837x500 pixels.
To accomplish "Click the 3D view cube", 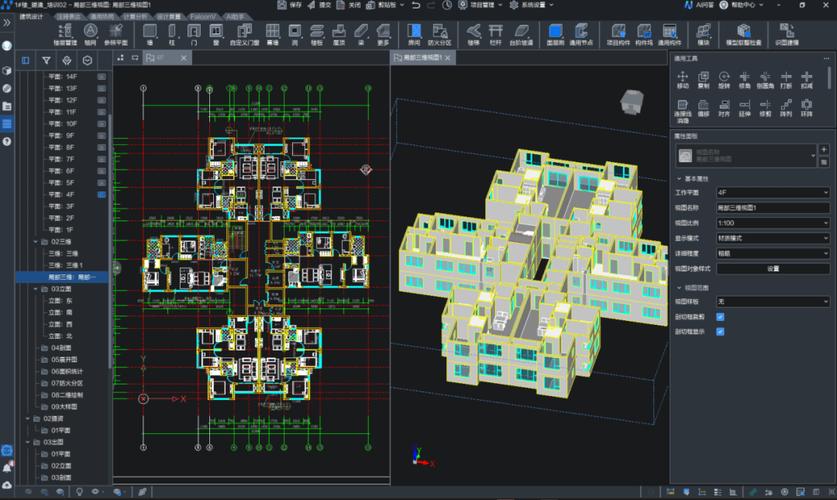I will [631, 99].
